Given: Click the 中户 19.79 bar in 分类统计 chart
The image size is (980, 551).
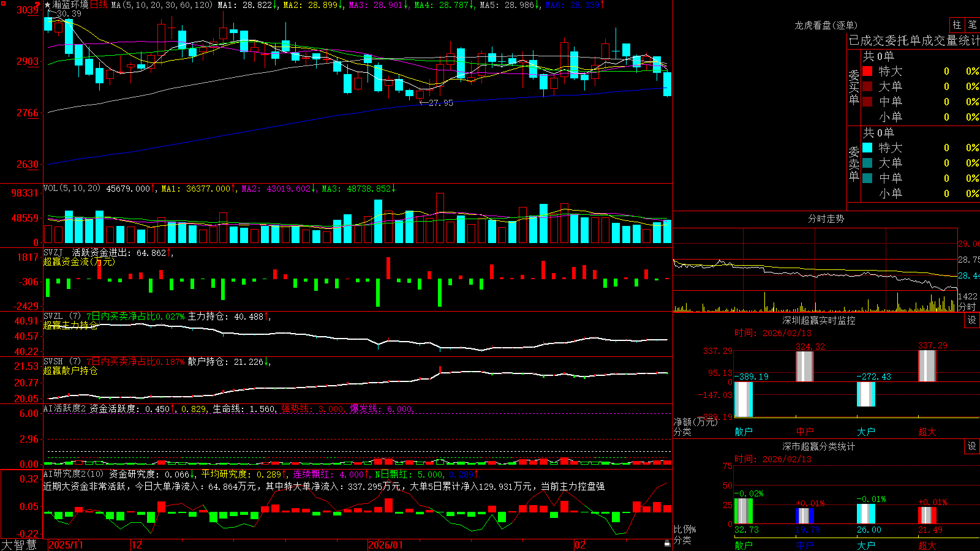Looking at the screenshot, I should [x=805, y=516].
